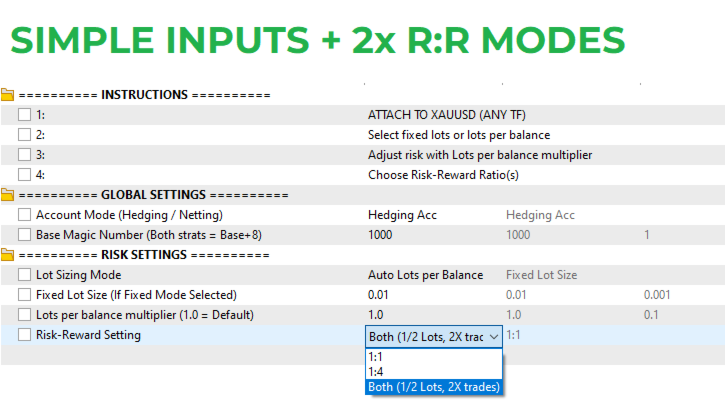Toggle the Lots per balance multiplier checkbox
Image resolution: width=725 pixels, height=405 pixels.
[x=25, y=315]
